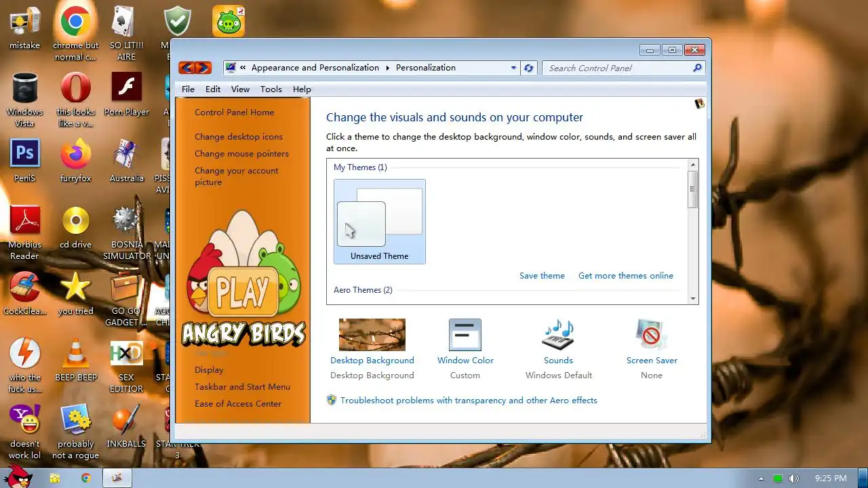Expand the « chevrons in the address bar
Viewport: 868px width, 488px height.
(x=243, y=68)
